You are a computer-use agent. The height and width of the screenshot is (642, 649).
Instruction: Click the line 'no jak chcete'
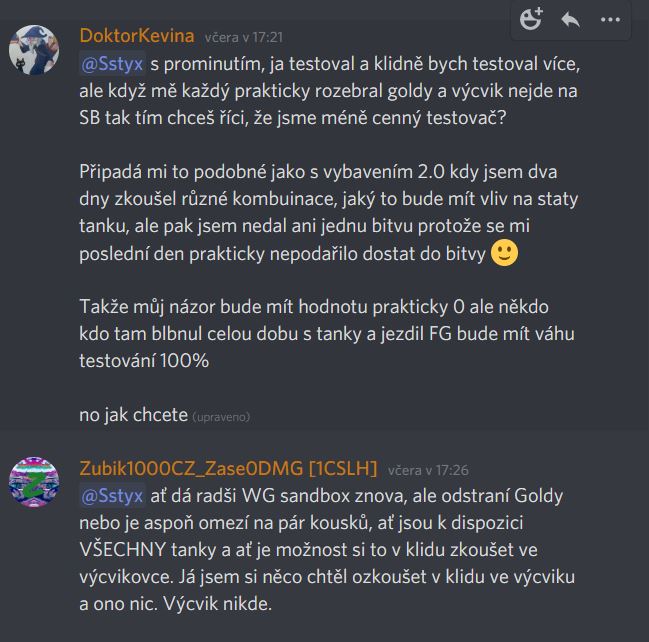click(x=133, y=415)
